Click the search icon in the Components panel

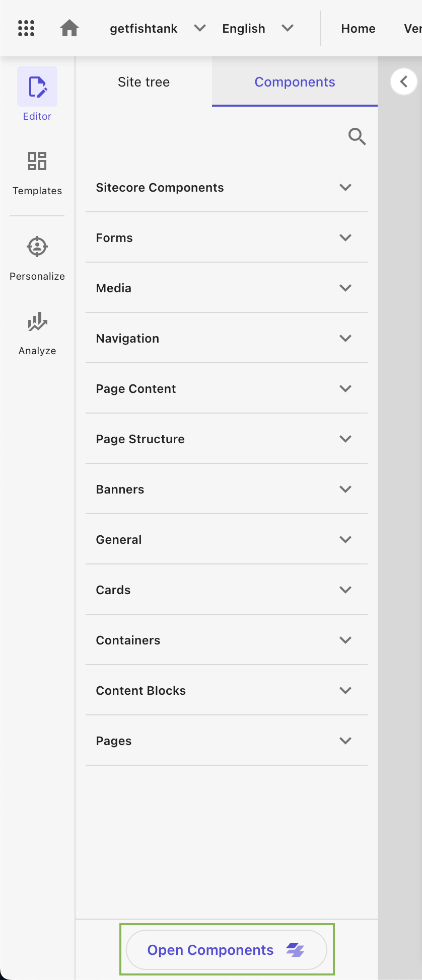[x=357, y=136]
